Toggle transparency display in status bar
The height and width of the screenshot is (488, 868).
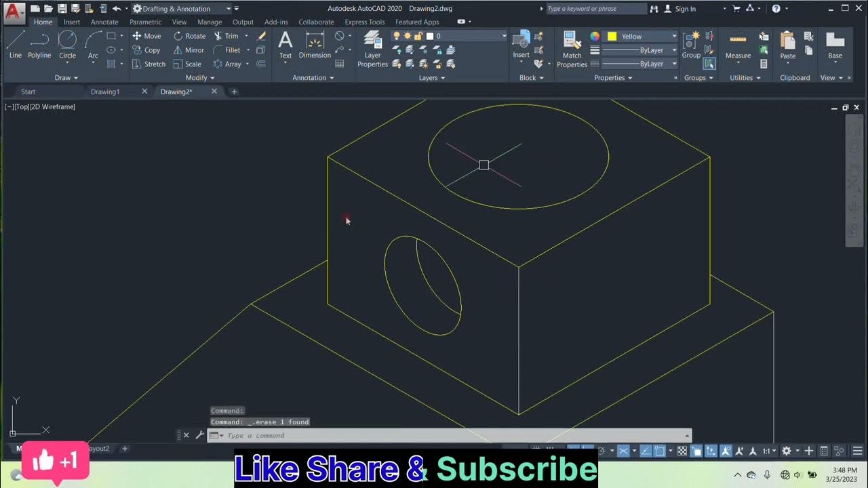pos(682,451)
